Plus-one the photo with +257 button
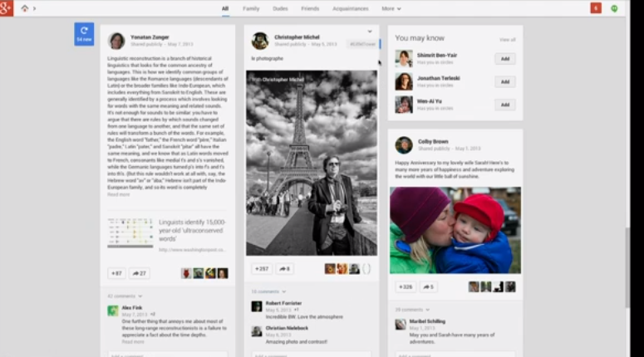 [x=261, y=269]
